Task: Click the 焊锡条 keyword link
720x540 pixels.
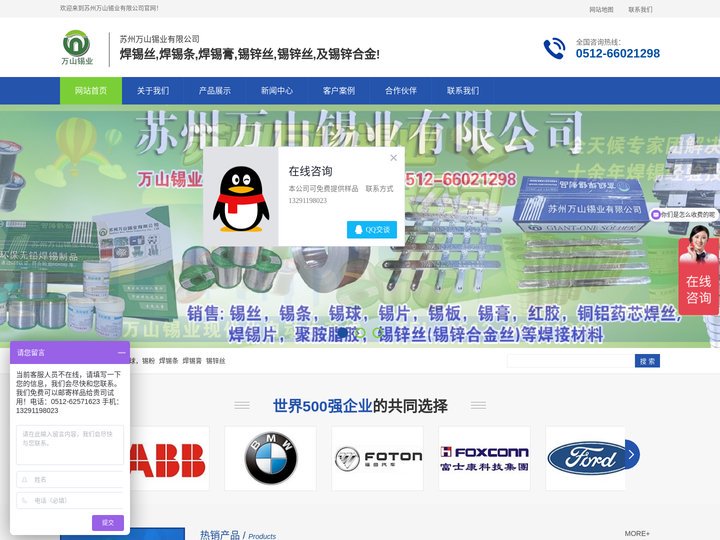Action: click(169, 361)
